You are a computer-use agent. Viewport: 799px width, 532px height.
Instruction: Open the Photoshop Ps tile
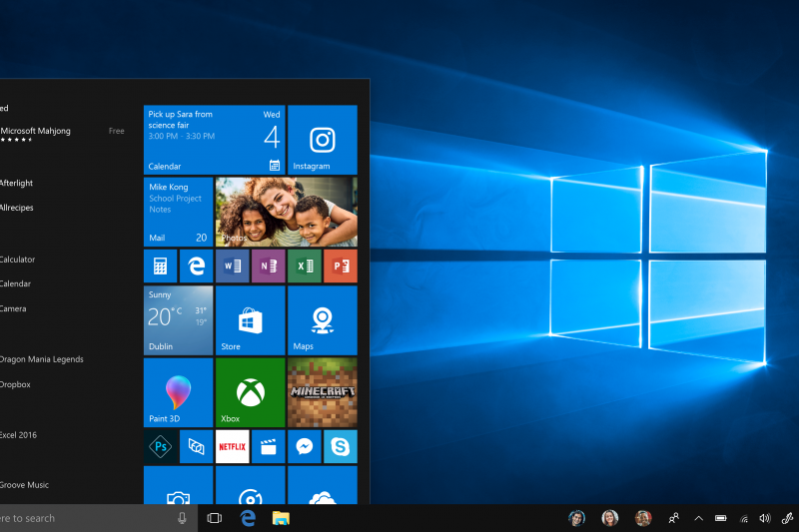coord(161,446)
